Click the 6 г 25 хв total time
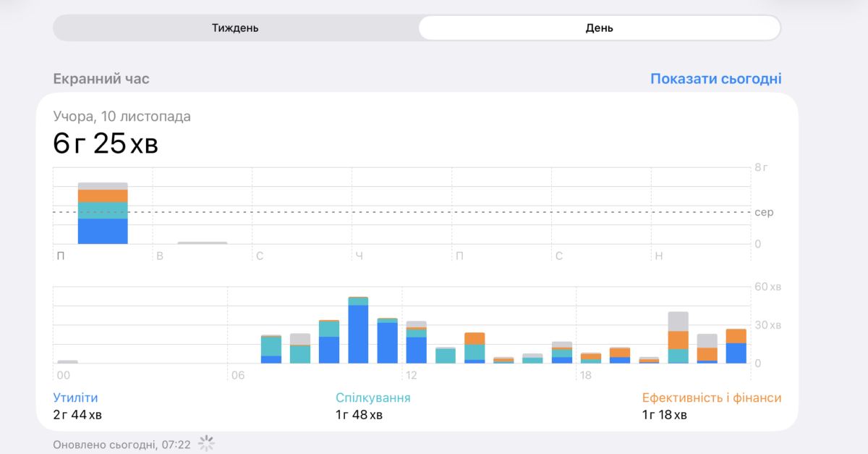Viewport: 868px width, 454px height. (x=106, y=144)
